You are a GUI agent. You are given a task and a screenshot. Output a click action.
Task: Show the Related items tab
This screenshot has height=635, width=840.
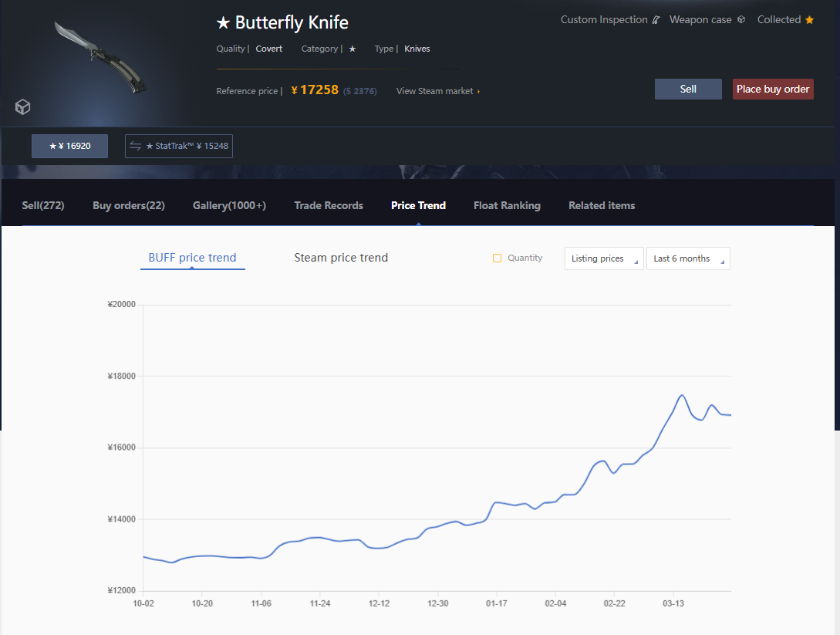pyautogui.click(x=602, y=206)
